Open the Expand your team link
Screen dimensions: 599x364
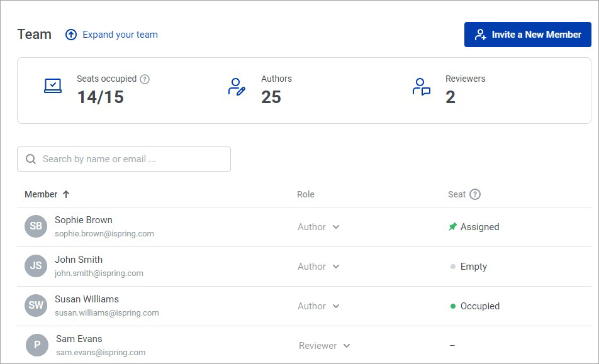point(120,35)
